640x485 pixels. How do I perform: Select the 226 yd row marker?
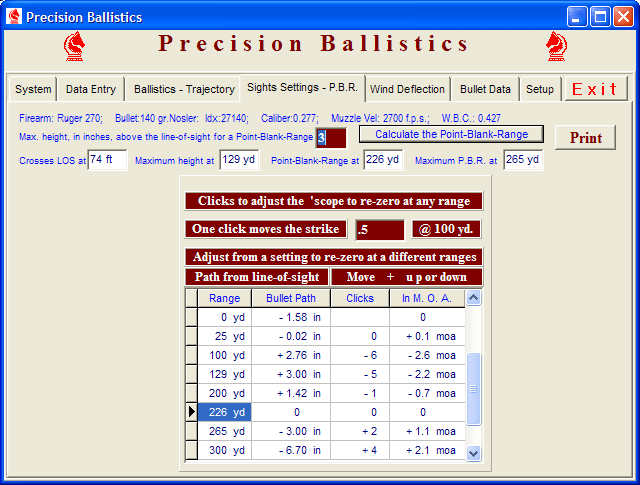click(x=192, y=411)
